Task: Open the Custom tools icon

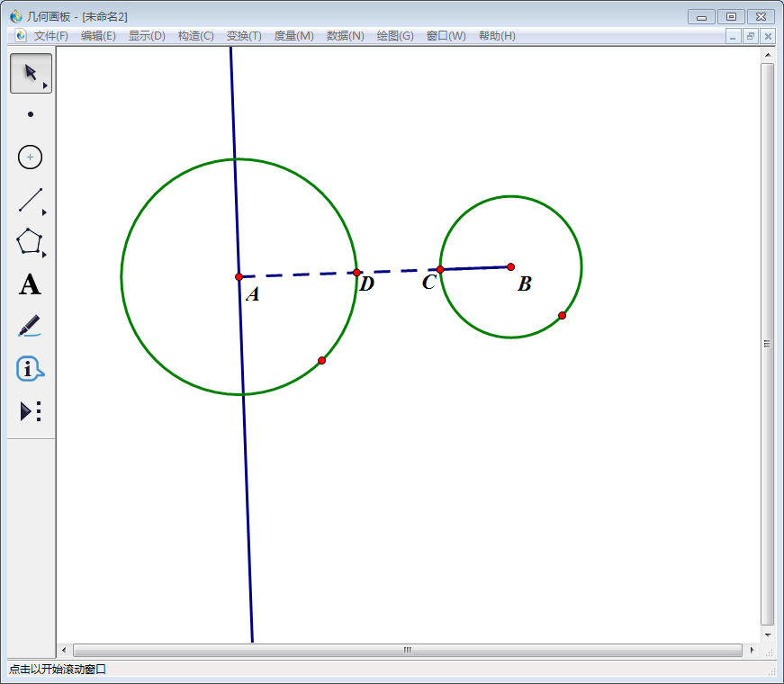Action: (31, 411)
